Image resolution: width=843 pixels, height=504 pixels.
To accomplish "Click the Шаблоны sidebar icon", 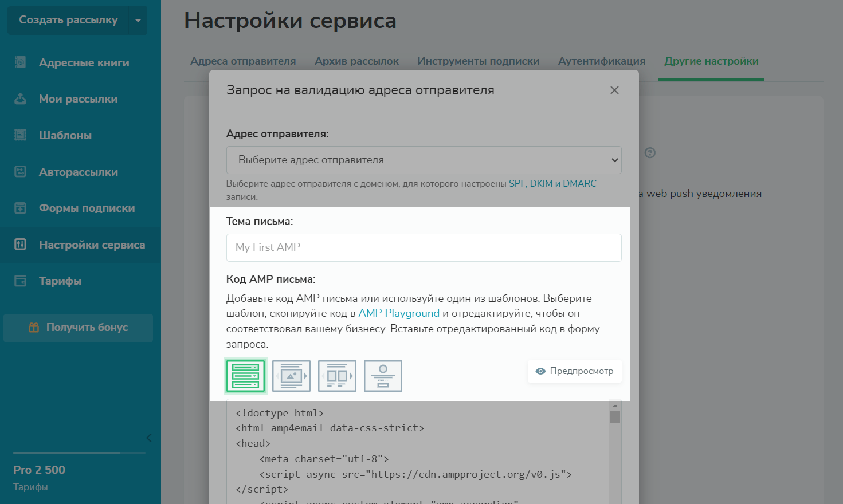I will 21,135.
